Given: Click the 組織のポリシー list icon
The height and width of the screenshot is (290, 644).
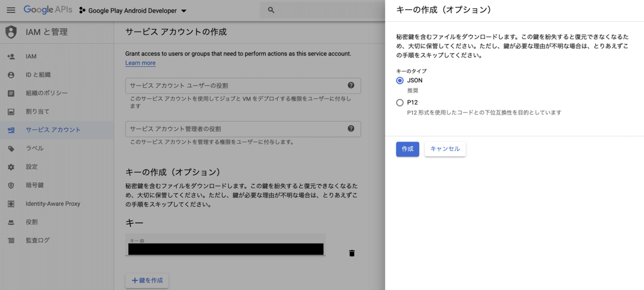Looking at the screenshot, I should pos(11,93).
